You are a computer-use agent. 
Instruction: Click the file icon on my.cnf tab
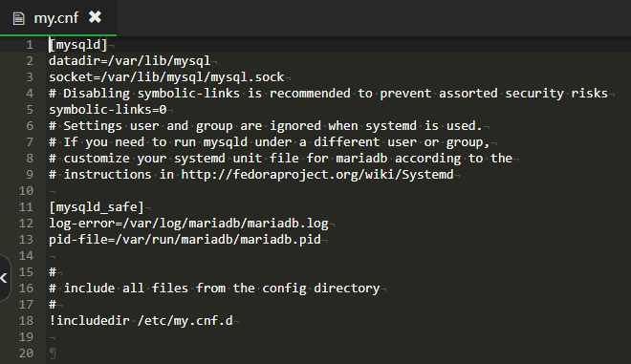(x=18, y=18)
